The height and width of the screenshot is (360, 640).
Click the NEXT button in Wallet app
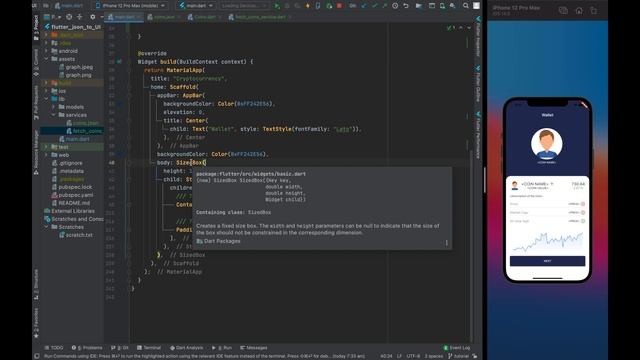tap(547, 261)
